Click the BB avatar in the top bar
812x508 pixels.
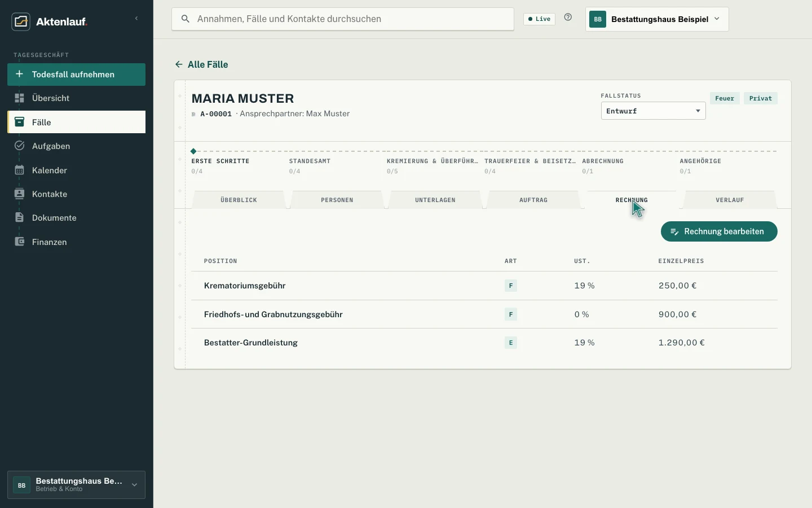(598, 19)
